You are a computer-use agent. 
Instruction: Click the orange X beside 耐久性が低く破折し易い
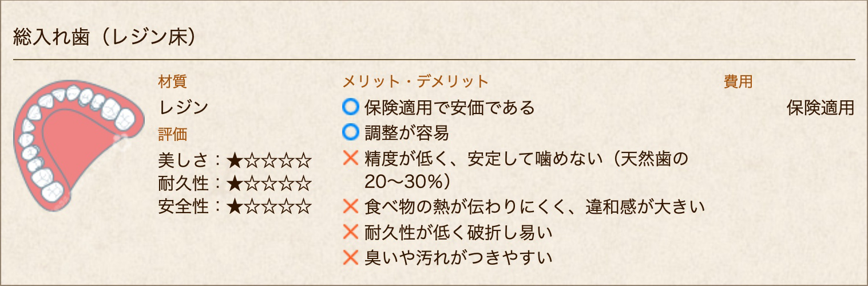[x=350, y=232]
